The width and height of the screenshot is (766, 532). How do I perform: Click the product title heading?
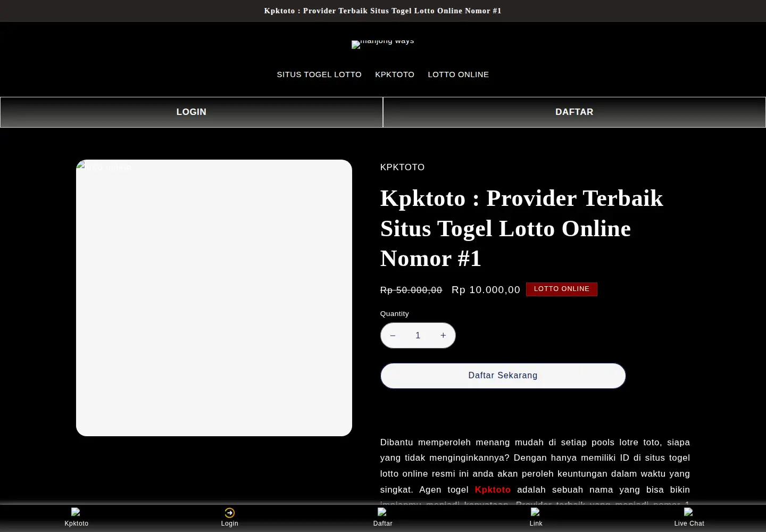[521, 228]
